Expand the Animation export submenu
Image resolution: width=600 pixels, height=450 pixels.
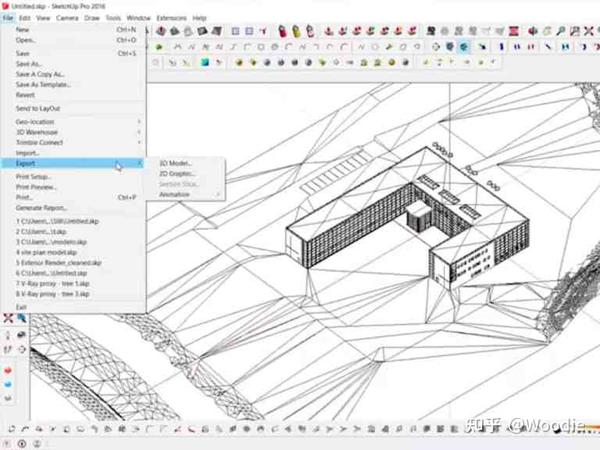click(189, 194)
